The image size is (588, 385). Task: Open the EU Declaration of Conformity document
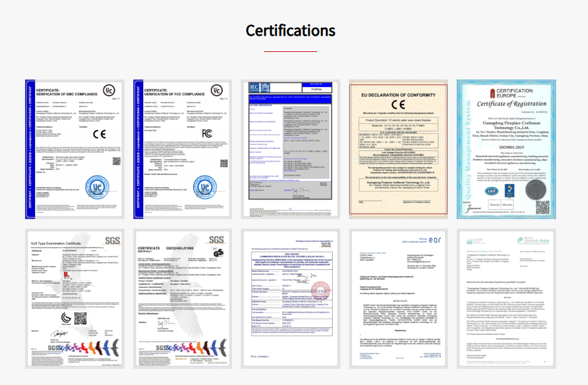point(398,150)
